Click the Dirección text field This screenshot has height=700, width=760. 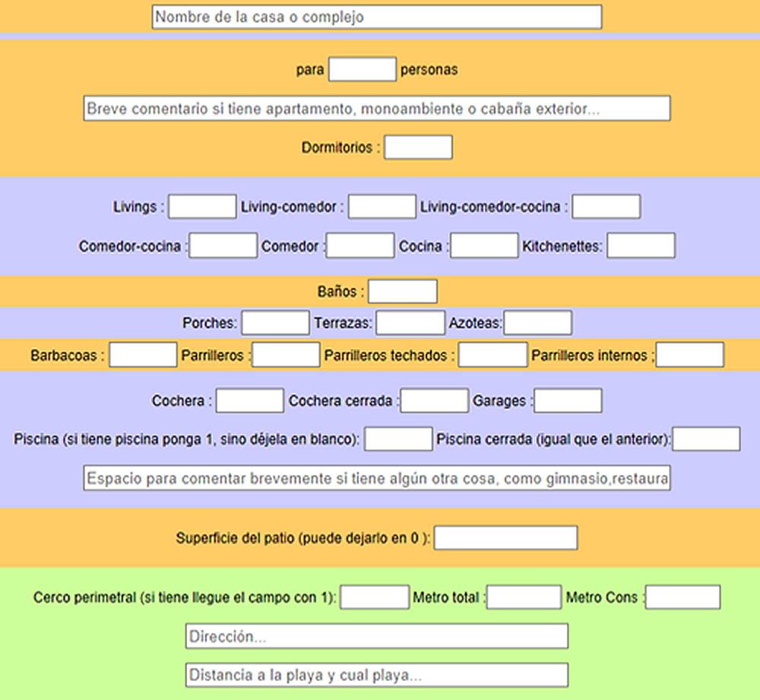(x=377, y=636)
